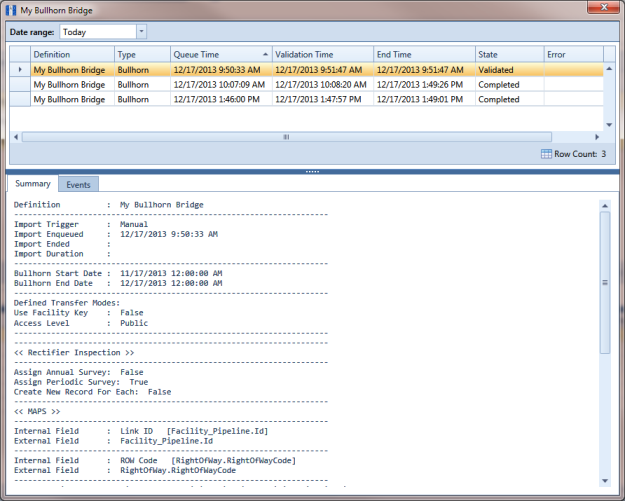
Task: Select the row queued at 10:07:09 AM
Action: (307, 84)
